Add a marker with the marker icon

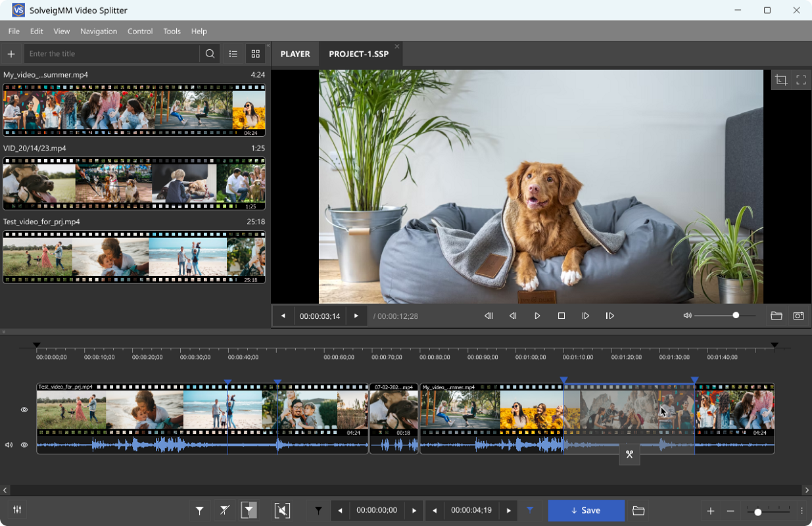(199, 510)
